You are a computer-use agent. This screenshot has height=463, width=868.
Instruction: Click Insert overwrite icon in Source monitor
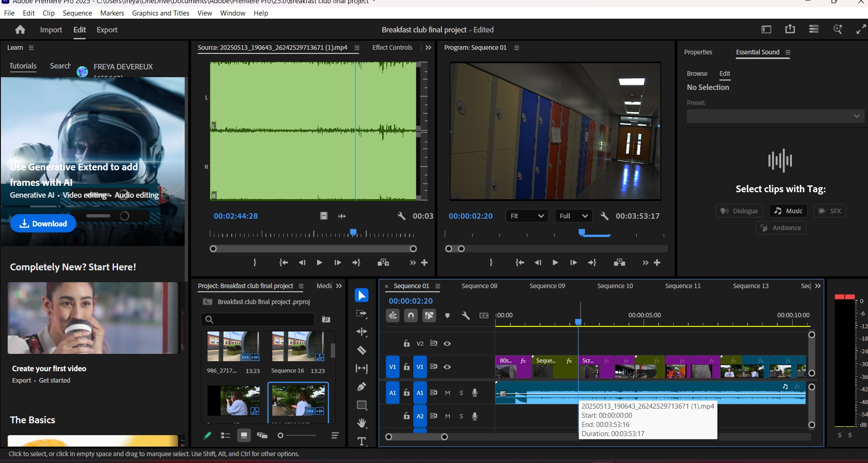pyautogui.click(x=383, y=263)
